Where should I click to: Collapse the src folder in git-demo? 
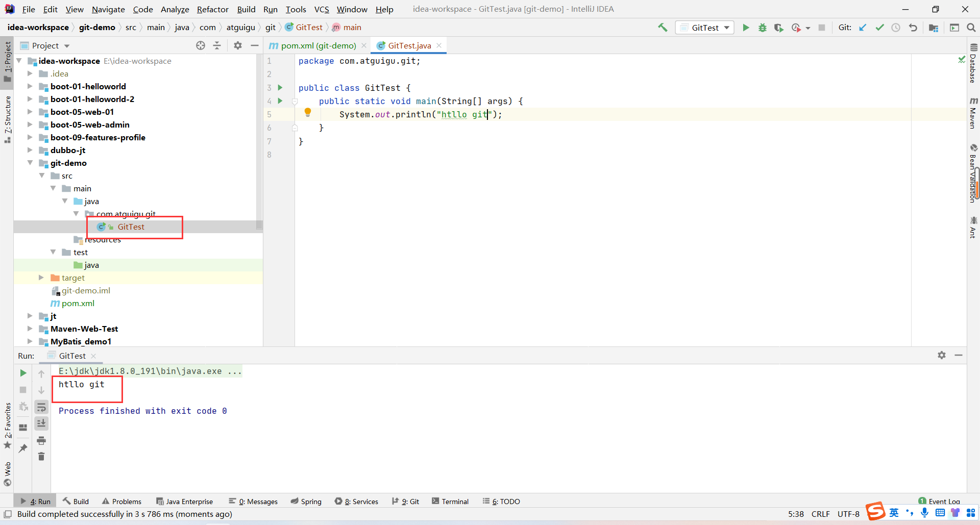coord(41,176)
